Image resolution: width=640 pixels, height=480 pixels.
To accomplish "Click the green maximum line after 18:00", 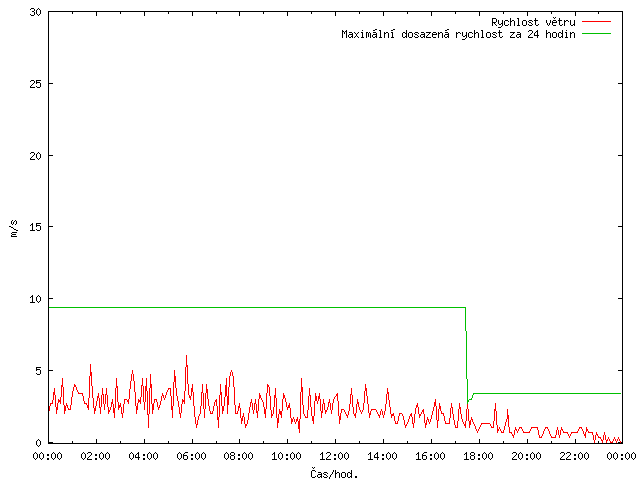I will coord(547,393).
